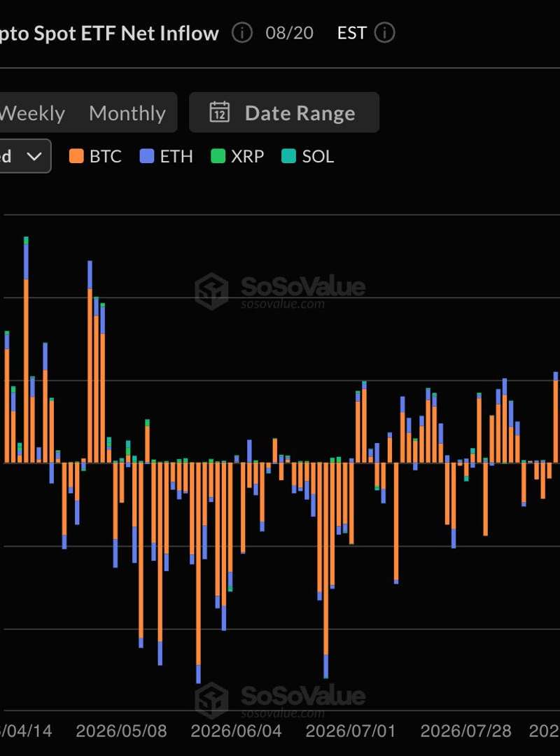Viewport: 560px width, 756px height.
Task: Click blue ETH legend swatch
Action: 146,156
